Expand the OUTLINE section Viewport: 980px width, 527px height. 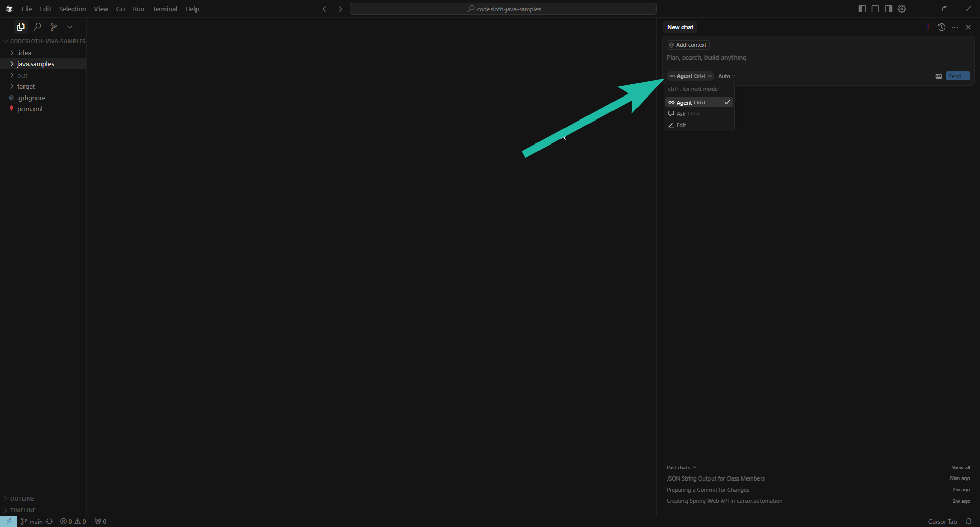coord(43,499)
